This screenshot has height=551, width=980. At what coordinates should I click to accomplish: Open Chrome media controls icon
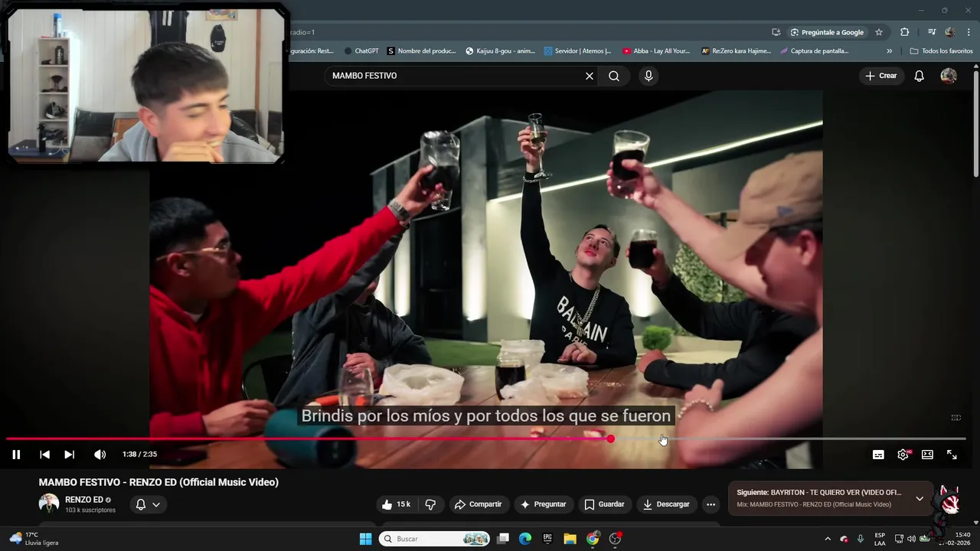coord(932,32)
